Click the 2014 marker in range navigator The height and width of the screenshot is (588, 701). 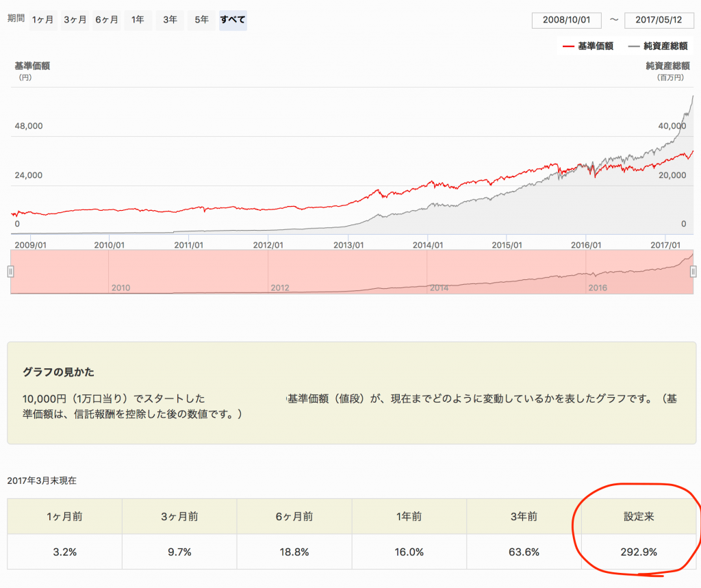[x=439, y=288]
